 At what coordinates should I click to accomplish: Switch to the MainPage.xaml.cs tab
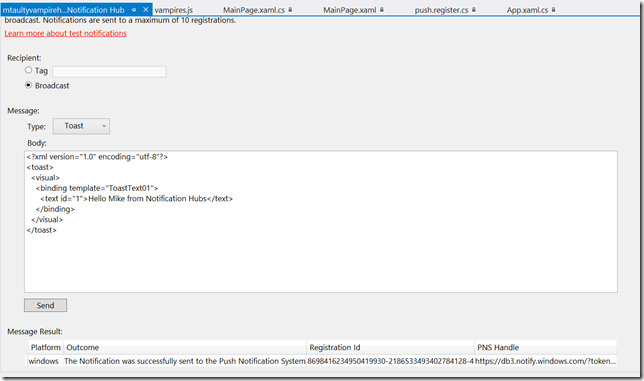click(254, 10)
